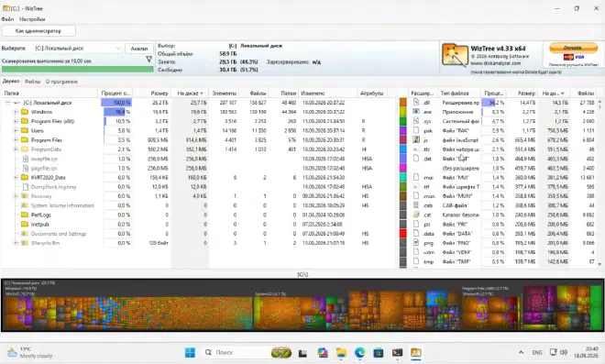This screenshot has height=364, width=605.
Task: Click the blue .ttc color swatch
Action: pos(402,149)
